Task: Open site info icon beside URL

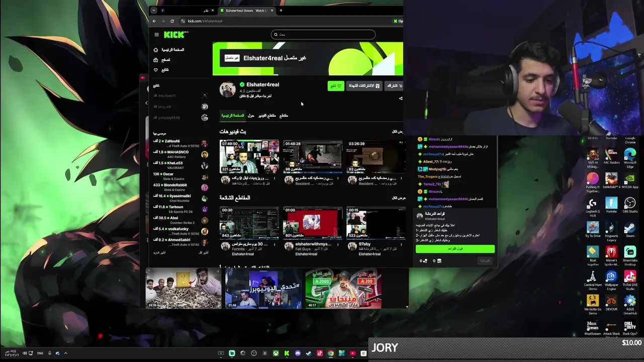Action: (x=183, y=21)
